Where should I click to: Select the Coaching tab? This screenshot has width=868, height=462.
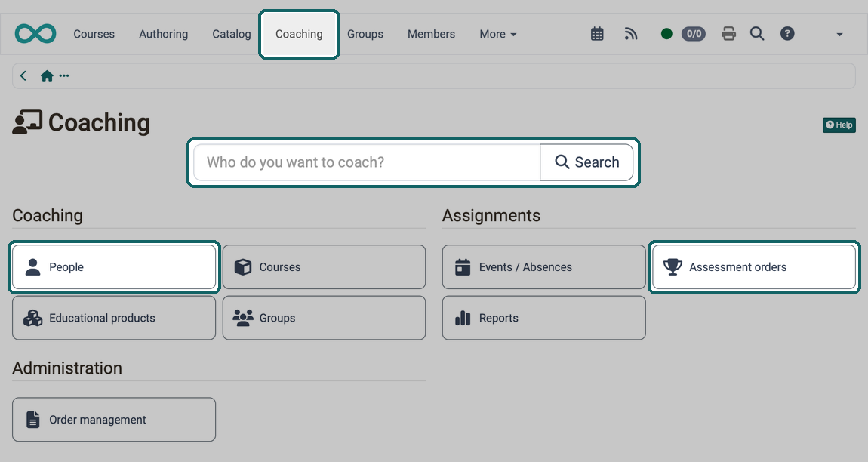(x=299, y=34)
